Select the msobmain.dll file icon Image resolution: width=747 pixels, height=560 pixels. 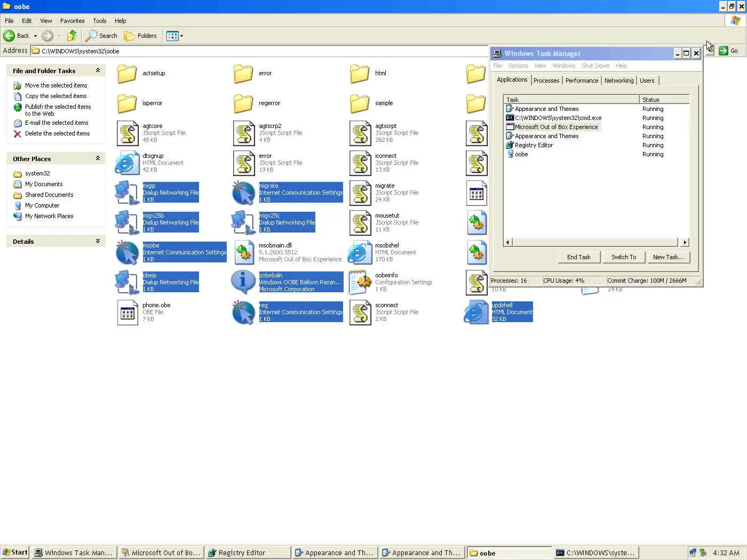point(244,253)
